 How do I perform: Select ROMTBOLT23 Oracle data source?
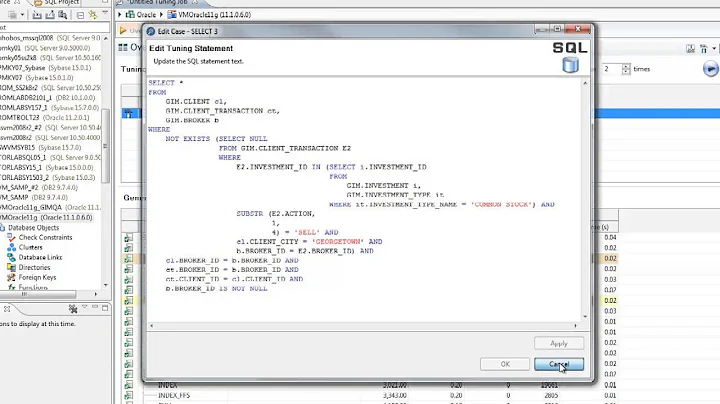click(45, 118)
